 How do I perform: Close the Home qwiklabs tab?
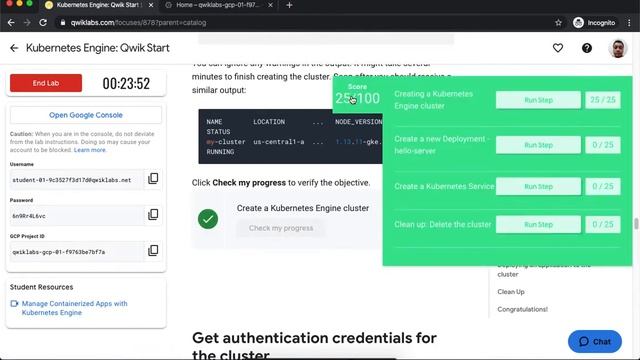click(270, 5)
